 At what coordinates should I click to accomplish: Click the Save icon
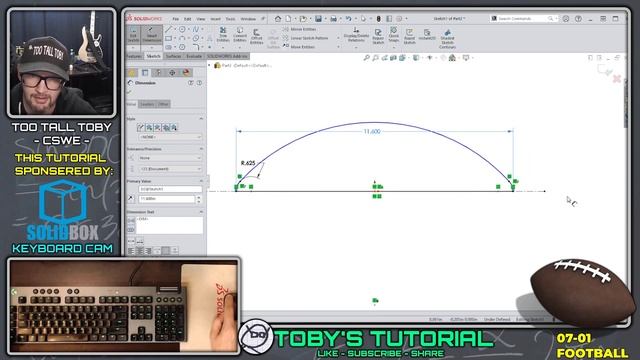(x=318, y=19)
